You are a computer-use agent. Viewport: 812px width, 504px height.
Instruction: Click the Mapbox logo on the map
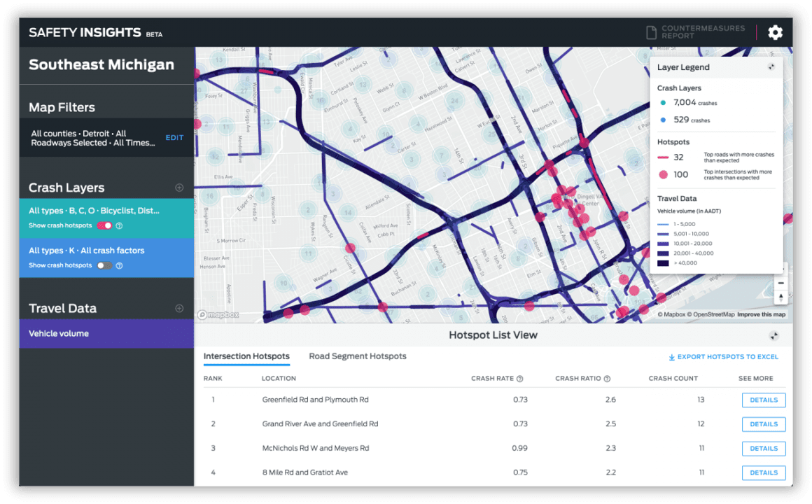(217, 314)
